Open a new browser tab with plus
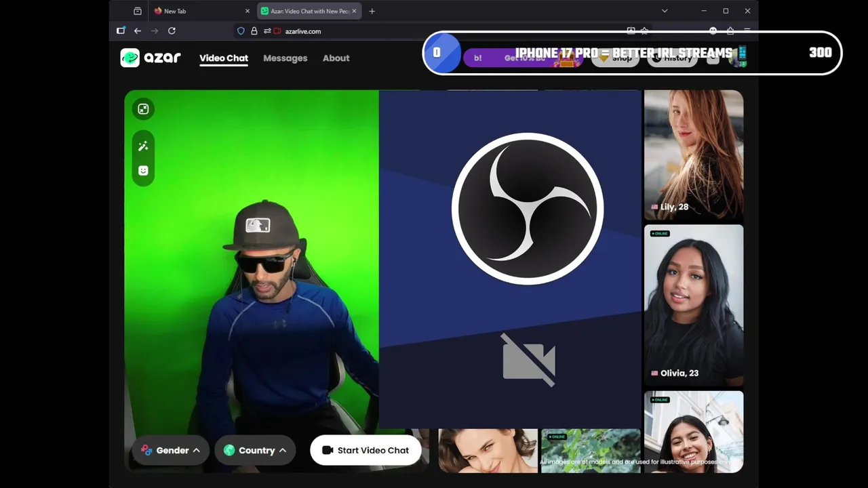The height and width of the screenshot is (488, 868). [372, 11]
